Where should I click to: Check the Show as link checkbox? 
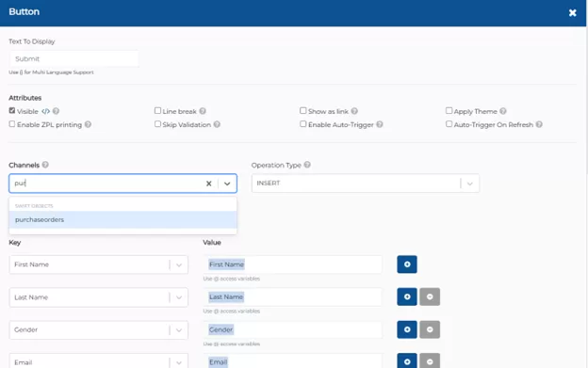point(303,110)
